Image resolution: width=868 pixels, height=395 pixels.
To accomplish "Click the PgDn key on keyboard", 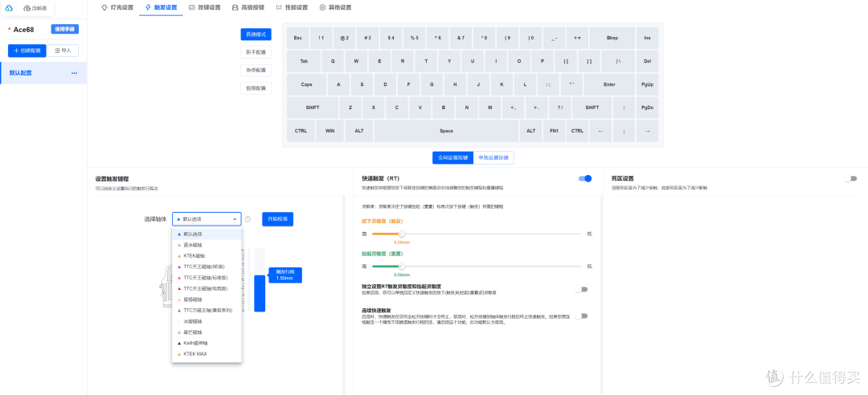I will (647, 108).
